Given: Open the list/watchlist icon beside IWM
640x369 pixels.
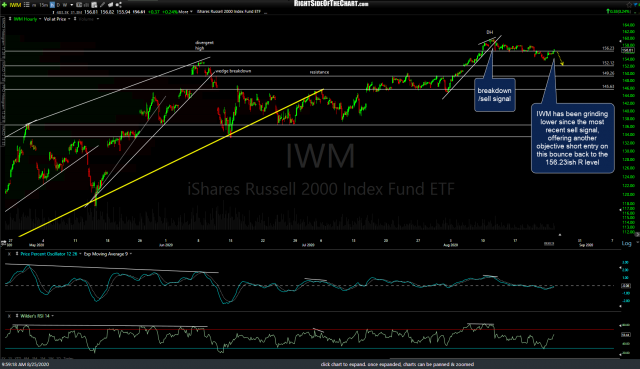Looking at the screenshot, I should (x=27, y=5).
